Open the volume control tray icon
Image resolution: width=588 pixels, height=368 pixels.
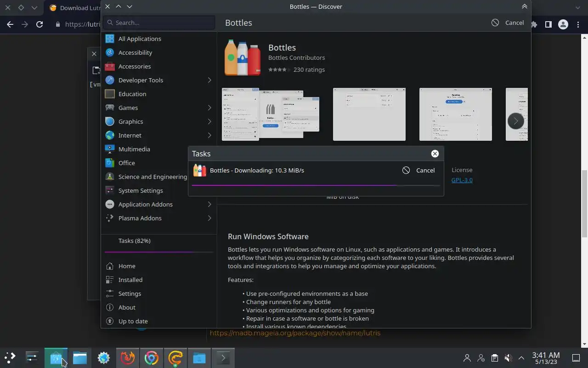508,358
